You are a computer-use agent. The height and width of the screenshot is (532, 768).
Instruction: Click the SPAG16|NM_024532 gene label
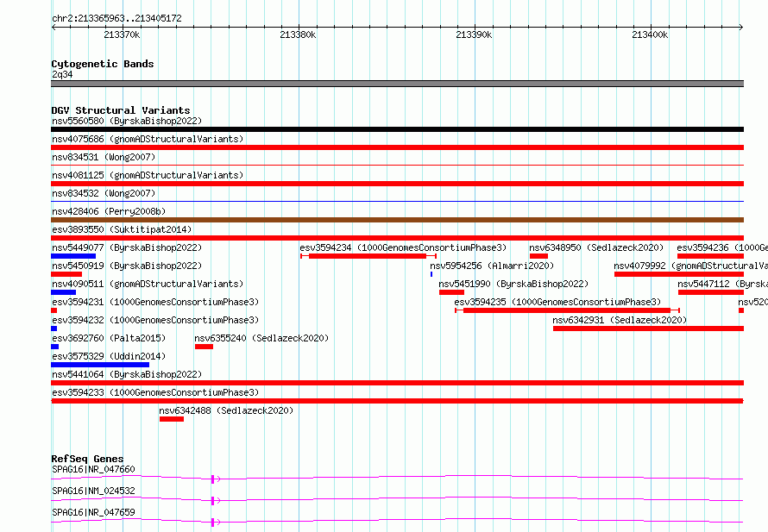(x=93, y=491)
